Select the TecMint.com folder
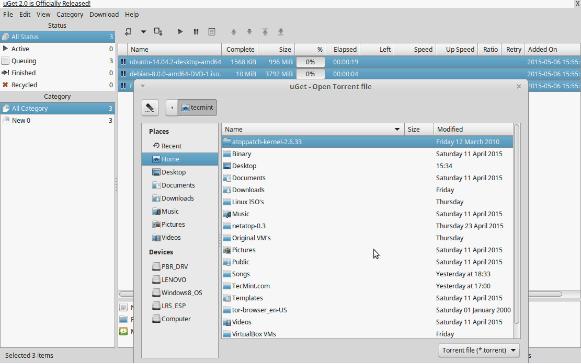Screen dimensions: 581x364 point(368,286)
